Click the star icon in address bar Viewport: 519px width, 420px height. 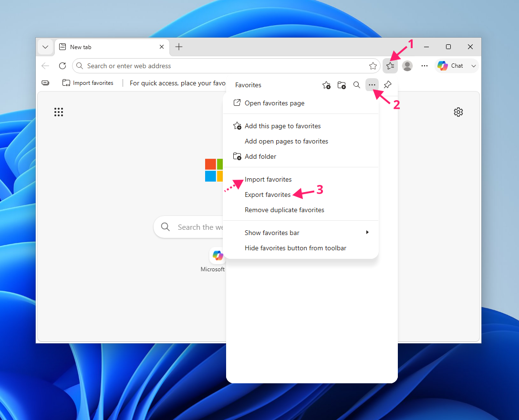[373, 66]
